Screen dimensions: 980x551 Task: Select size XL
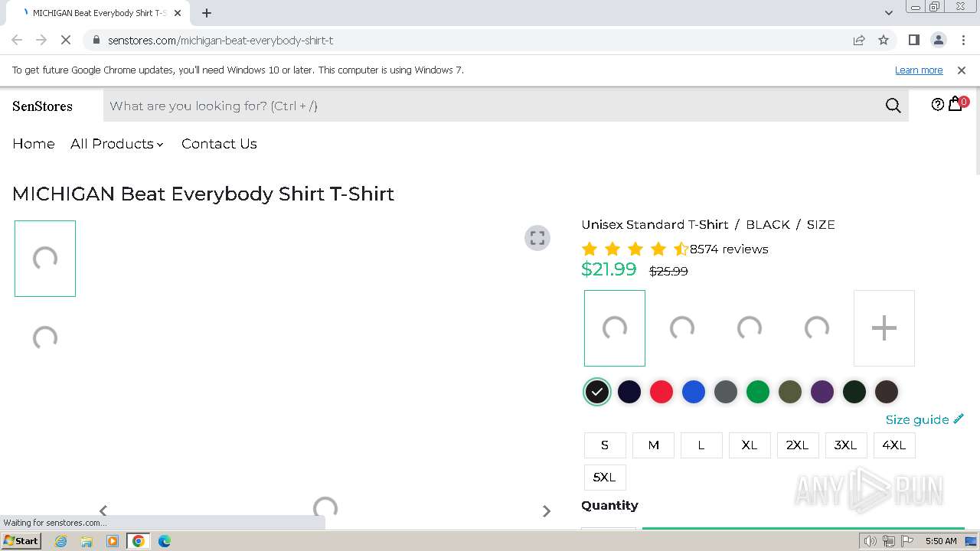[750, 445]
